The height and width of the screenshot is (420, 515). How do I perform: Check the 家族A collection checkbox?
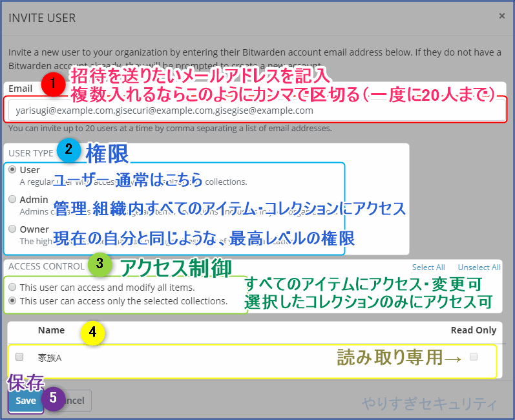19,357
